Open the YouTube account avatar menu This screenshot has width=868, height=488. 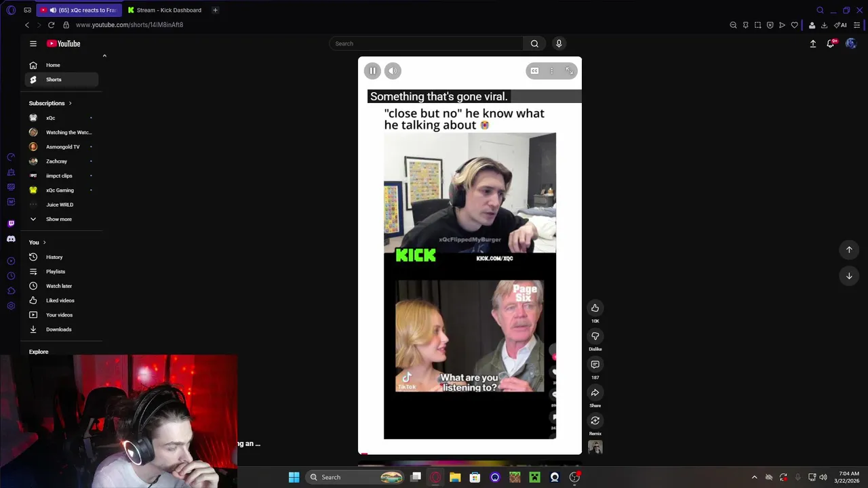click(851, 43)
